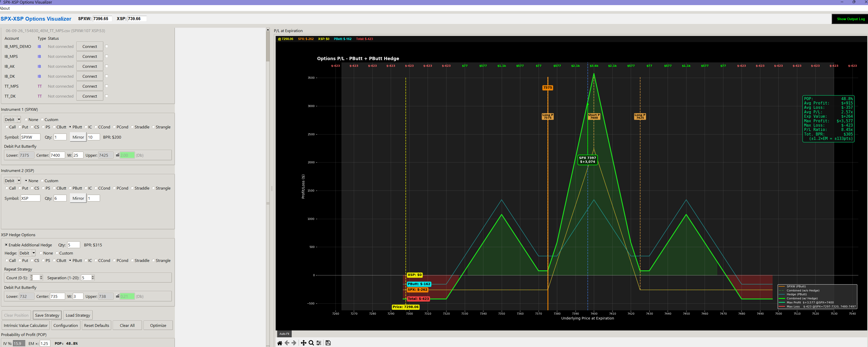868x347 pixels.
Task: Click XSP price field 739.66
Action: [137, 19]
